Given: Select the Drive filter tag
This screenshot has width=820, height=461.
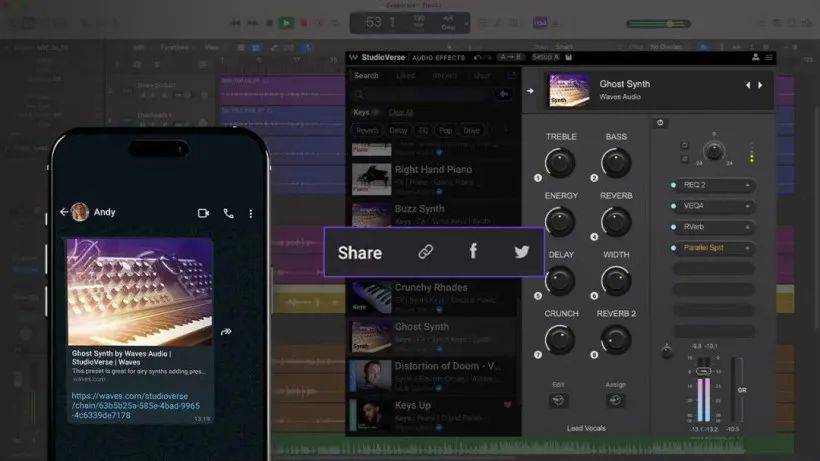Looking at the screenshot, I should [x=471, y=131].
